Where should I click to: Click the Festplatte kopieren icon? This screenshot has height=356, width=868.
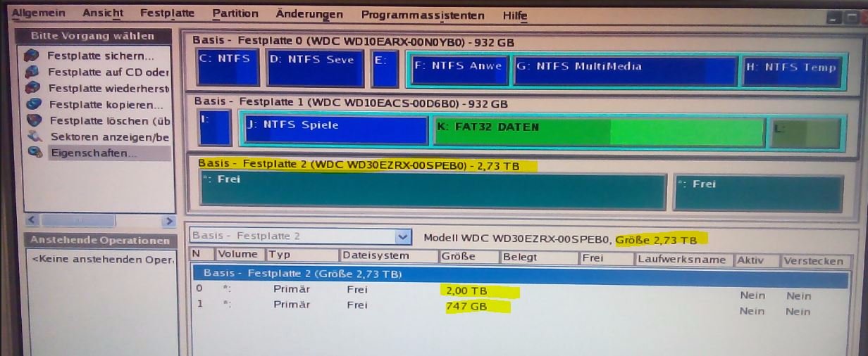pos(32,104)
